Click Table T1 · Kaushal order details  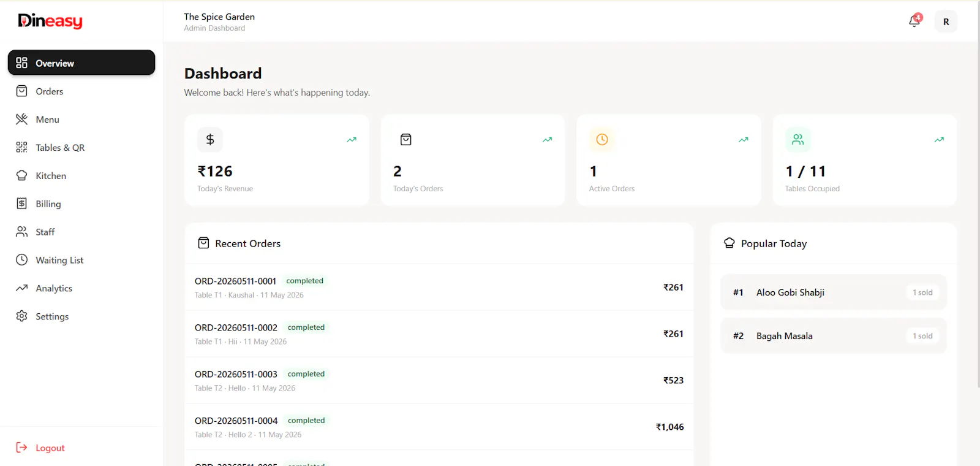point(249,295)
